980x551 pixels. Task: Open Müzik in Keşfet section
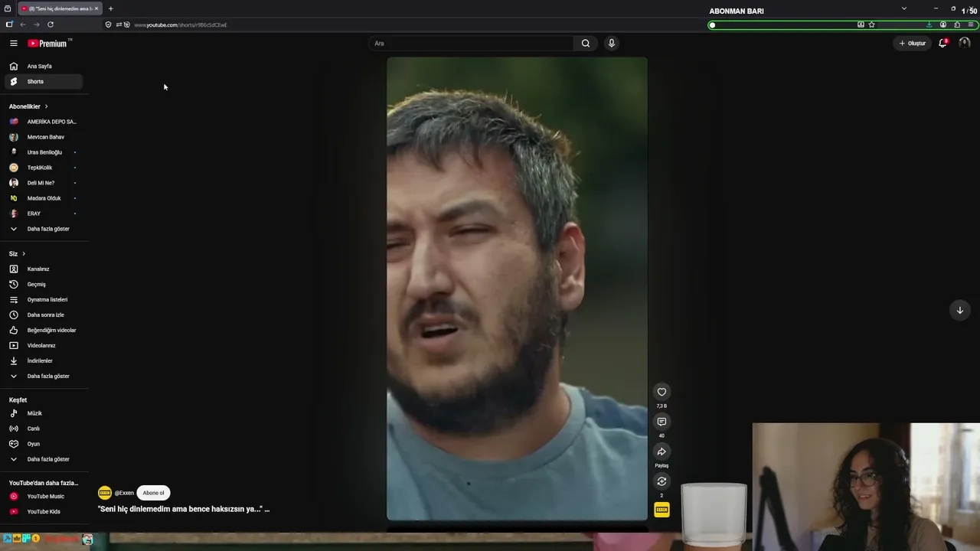[x=43, y=413]
